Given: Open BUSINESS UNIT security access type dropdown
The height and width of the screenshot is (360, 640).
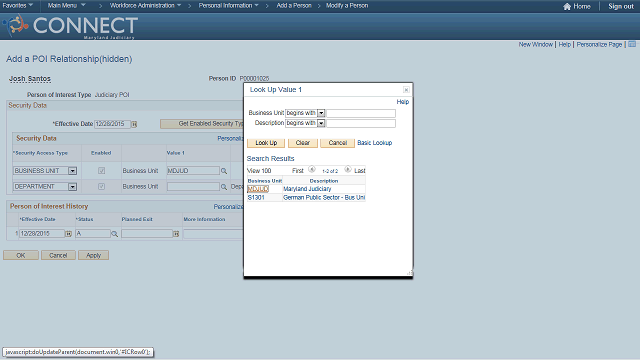Looking at the screenshot, I should (72, 171).
